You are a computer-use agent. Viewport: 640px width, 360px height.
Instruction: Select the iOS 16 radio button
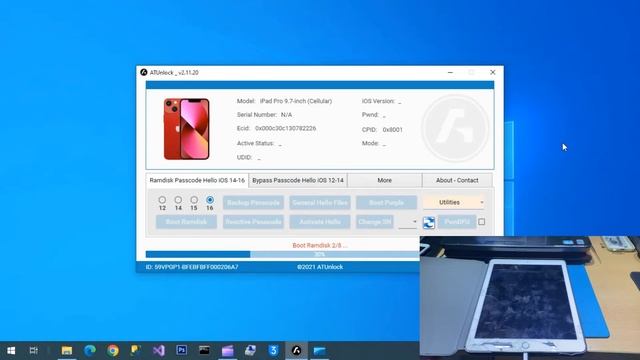pos(210,200)
